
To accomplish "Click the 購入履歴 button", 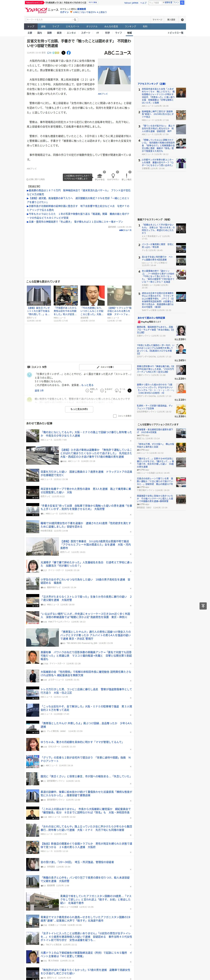I will (171, 20).
